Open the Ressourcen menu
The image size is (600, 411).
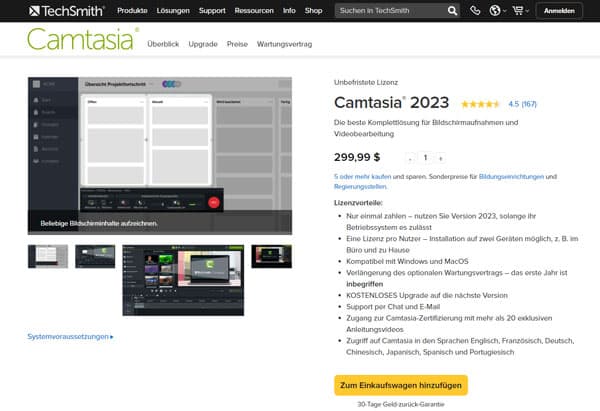pyautogui.click(x=254, y=11)
